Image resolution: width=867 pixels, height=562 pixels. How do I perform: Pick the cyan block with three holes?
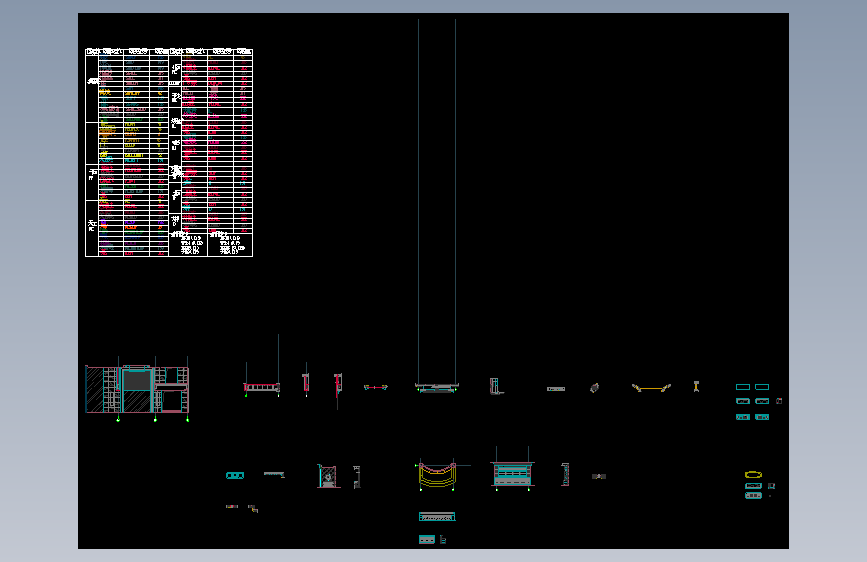[x=235, y=475]
